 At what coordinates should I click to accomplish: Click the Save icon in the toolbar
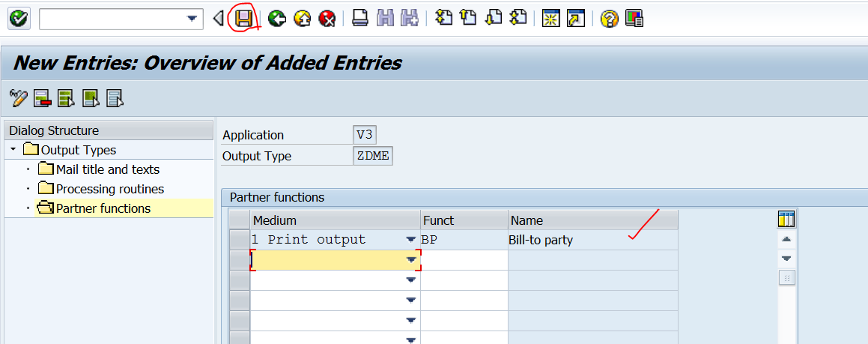[x=243, y=19]
